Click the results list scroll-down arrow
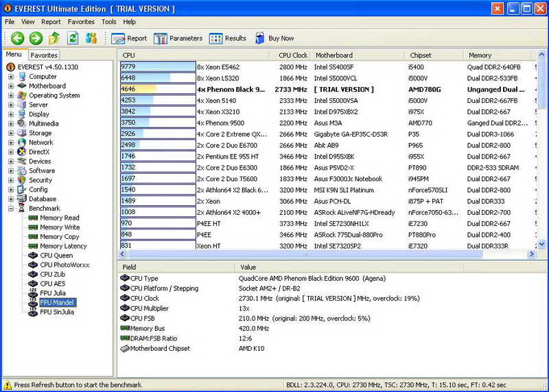The width and height of the screenshot is (549, 392). [541, 244]
